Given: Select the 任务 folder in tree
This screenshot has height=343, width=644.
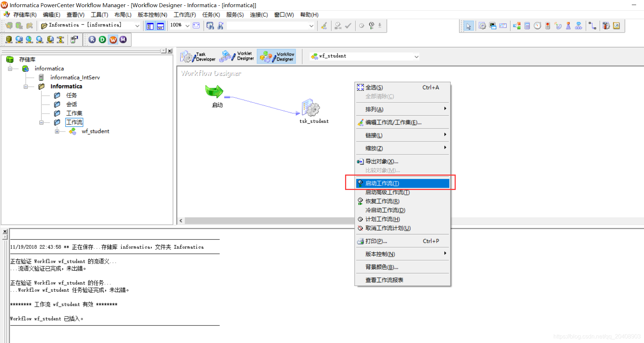Looking at the screenshot, I should 71,95.
